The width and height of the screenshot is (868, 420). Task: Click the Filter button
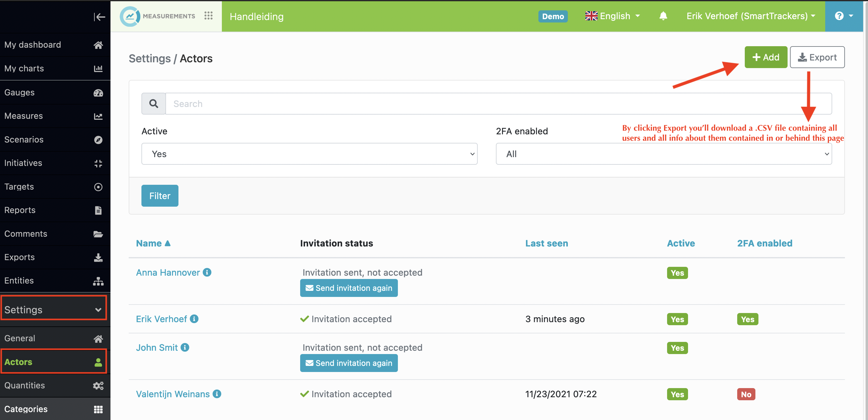[x=160, y=195]
